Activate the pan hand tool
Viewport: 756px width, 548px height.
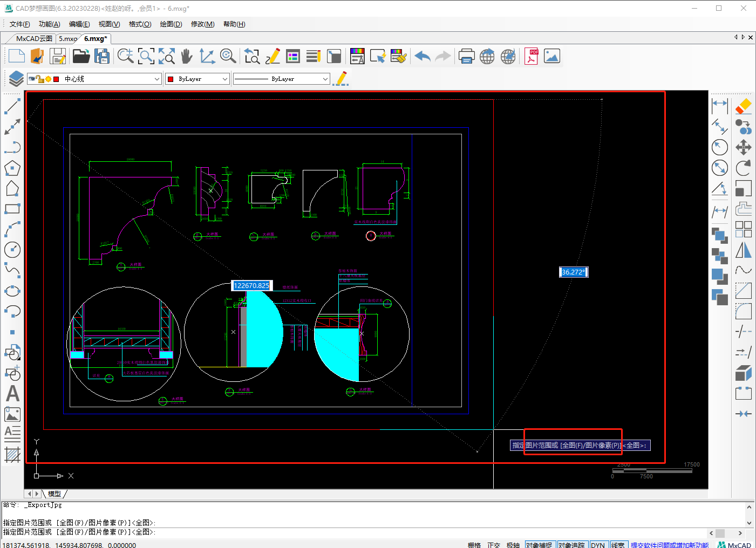(187, 56)
